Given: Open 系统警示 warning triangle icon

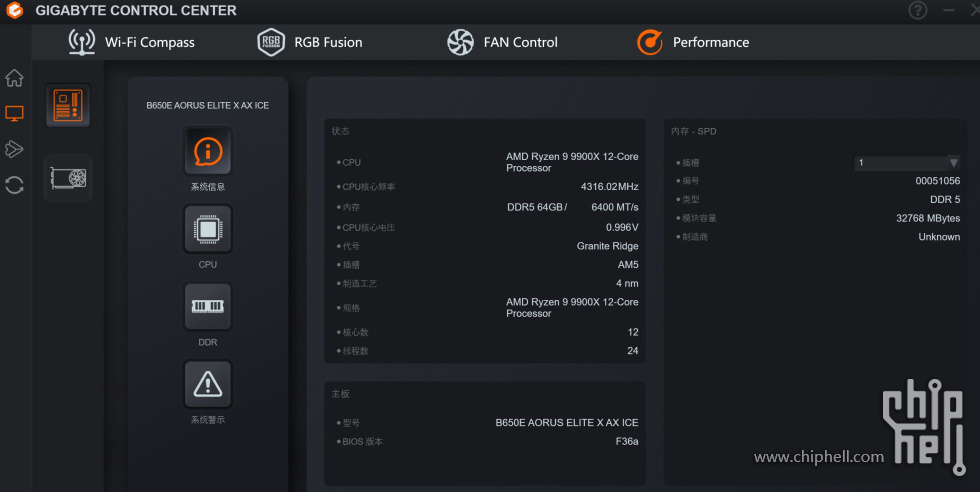Looking at the screenshot, I should (x=208, y=384).
